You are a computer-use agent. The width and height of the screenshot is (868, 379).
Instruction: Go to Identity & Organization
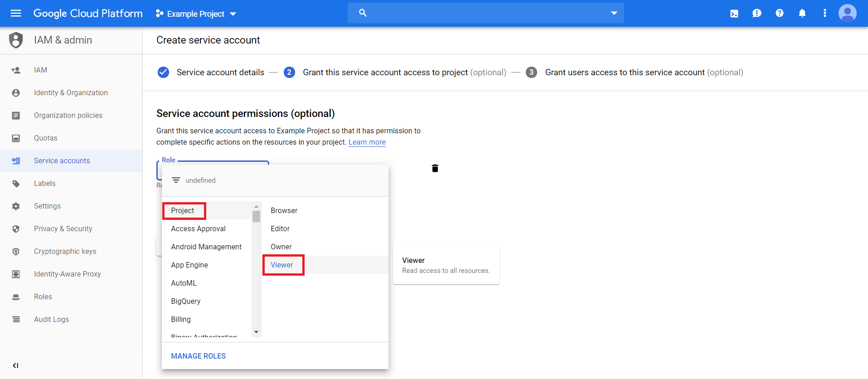click(x=71, y=92)
